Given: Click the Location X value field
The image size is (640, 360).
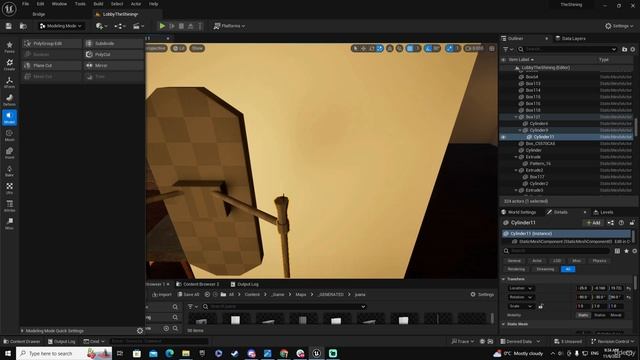Looking at the screenshot, I should 583,288.
